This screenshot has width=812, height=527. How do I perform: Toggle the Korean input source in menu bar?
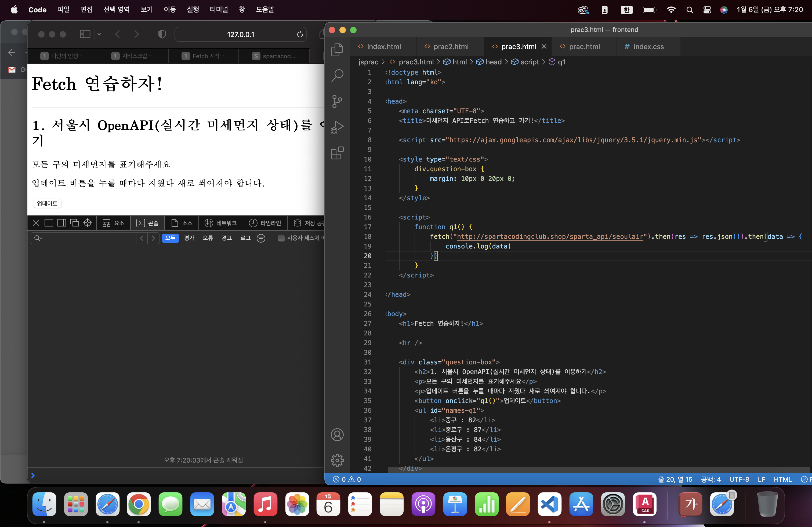(626, 10)
